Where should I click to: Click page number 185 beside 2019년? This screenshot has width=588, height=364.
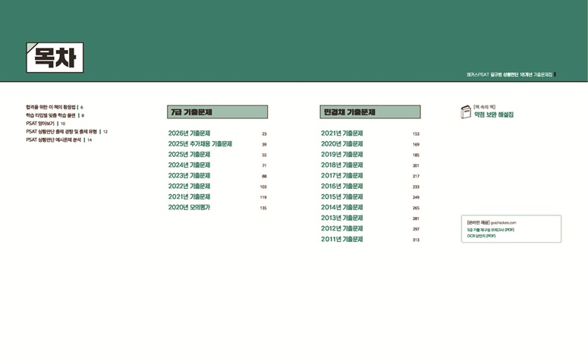click(416, 155)
